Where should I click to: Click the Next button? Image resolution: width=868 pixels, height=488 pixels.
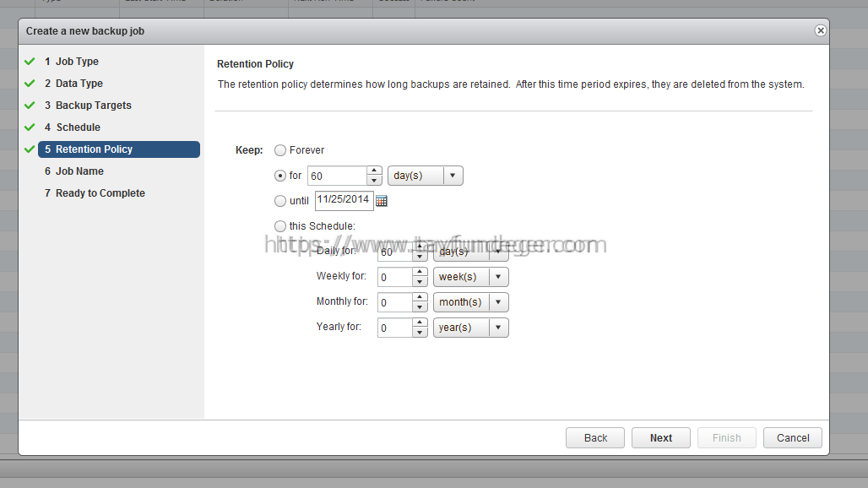(661, 437)
